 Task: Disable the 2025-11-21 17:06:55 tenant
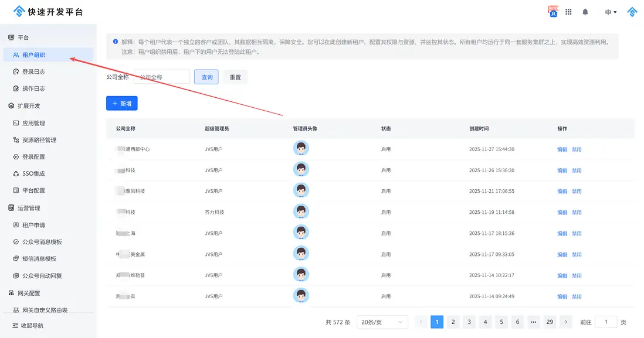[x=577, y=192]
